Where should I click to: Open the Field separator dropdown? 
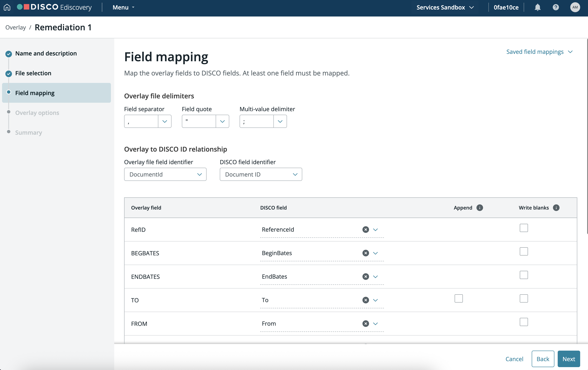tap(147, 121)
